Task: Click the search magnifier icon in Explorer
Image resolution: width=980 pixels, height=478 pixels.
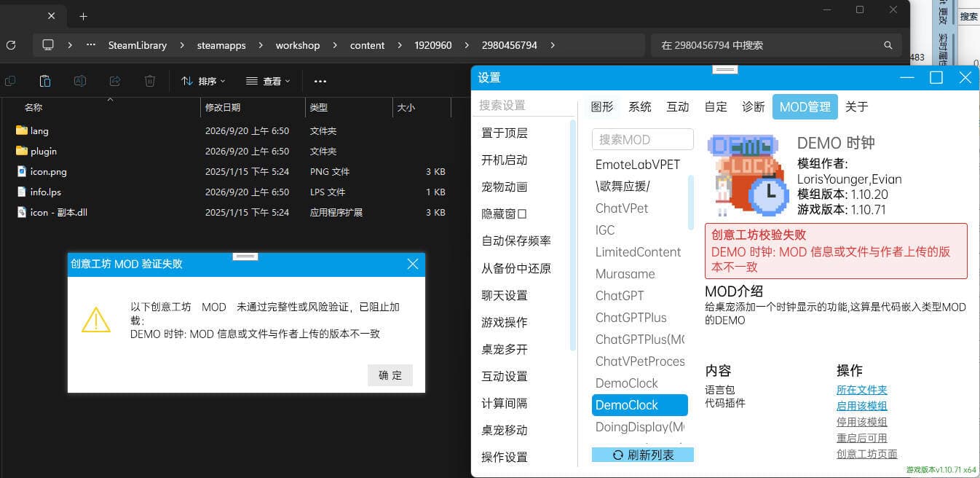Action: coord(888,45)
